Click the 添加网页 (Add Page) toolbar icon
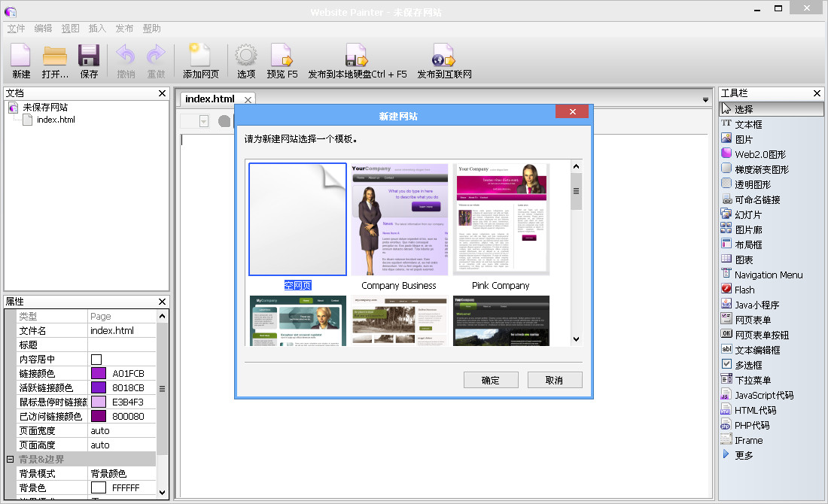The width and height of the screenshot is (828, 504). tap(200, 56)
